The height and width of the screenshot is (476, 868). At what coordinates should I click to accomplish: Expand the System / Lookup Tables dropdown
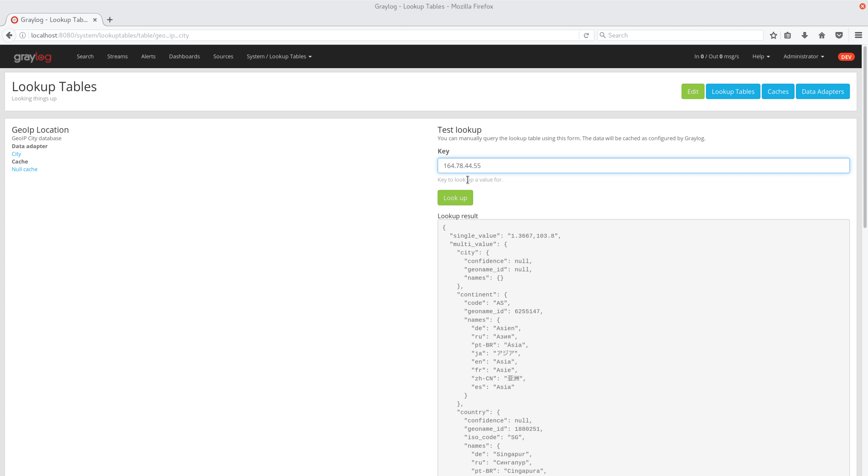(279, 56)
